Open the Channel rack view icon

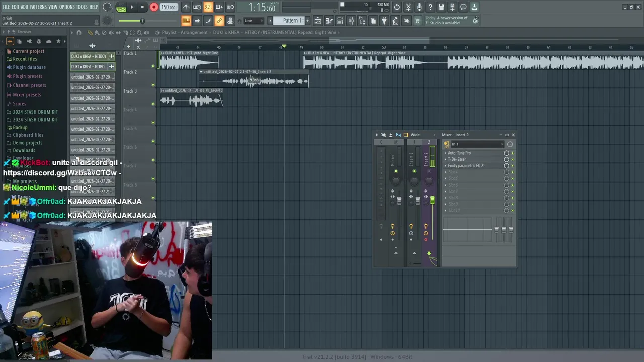340,21
